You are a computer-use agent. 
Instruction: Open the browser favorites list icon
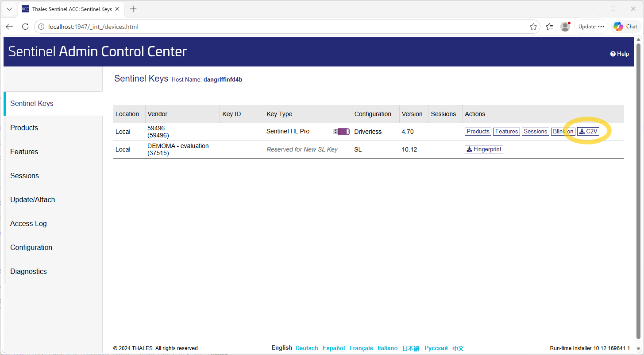[549, 27]
